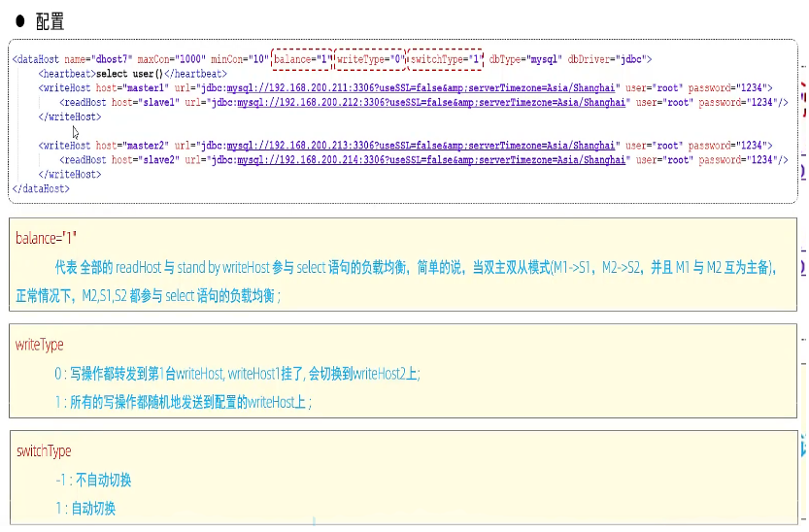This screenshot has height=532, width=809.
Task: Click the balance='1' heading in yellow box
Action: pos(46,238)
